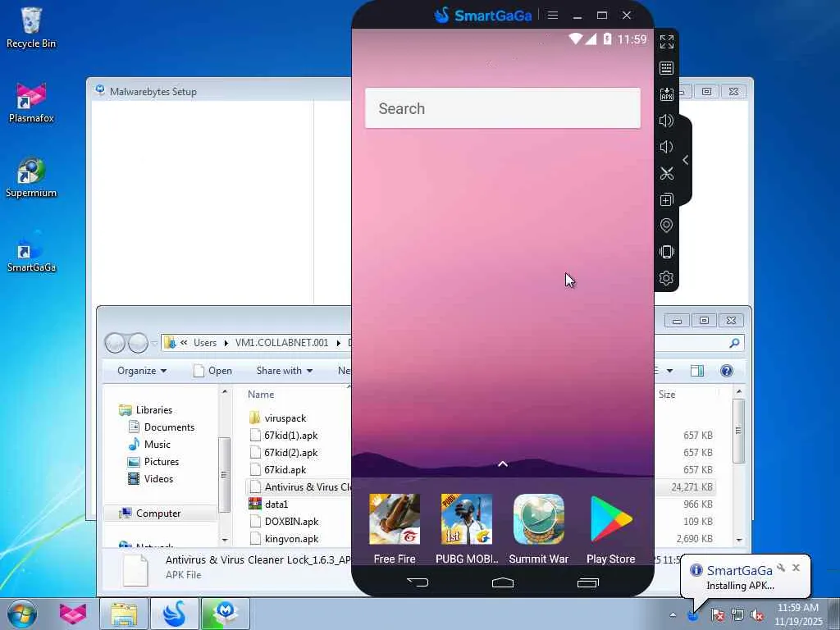Select the viruspack folder

pyautogui.click(x=285, y=418)
